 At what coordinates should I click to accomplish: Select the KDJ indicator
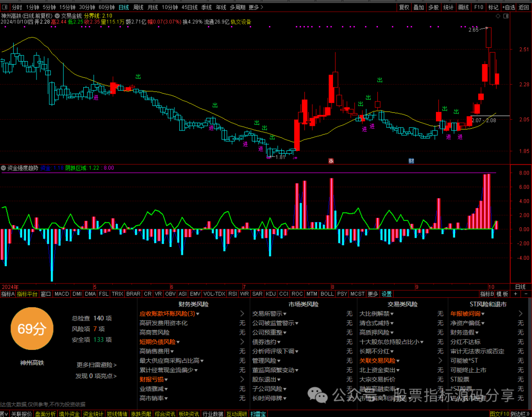(271, 294)
